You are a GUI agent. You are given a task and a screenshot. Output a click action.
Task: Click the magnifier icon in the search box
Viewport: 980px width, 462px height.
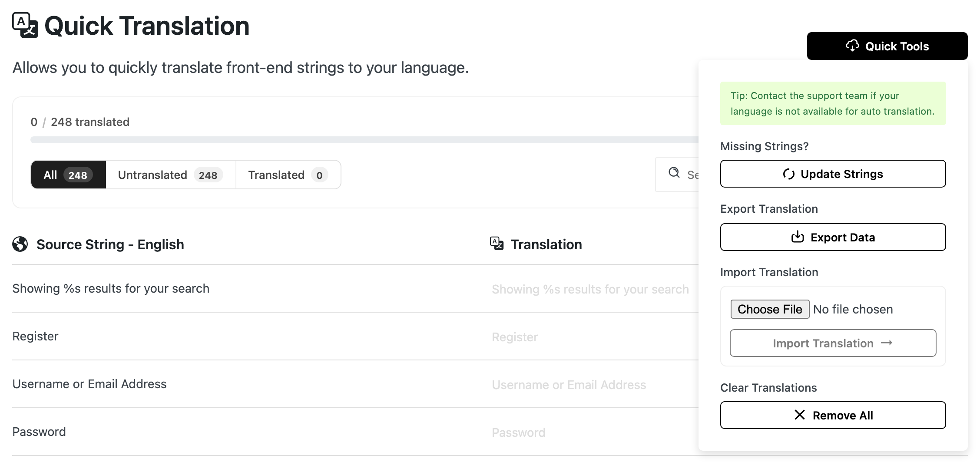(674, 172)
